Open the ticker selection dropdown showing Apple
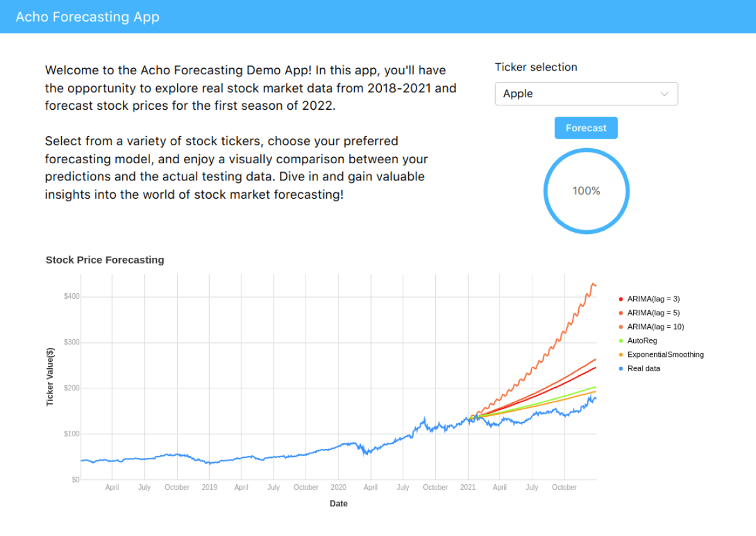This screenshot has height=536, width=756. [586, 93]
